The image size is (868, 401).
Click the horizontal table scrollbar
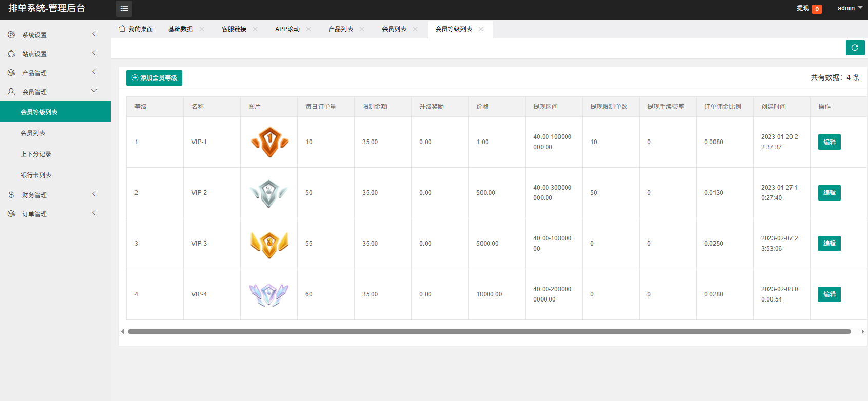(x=489, y=332)
